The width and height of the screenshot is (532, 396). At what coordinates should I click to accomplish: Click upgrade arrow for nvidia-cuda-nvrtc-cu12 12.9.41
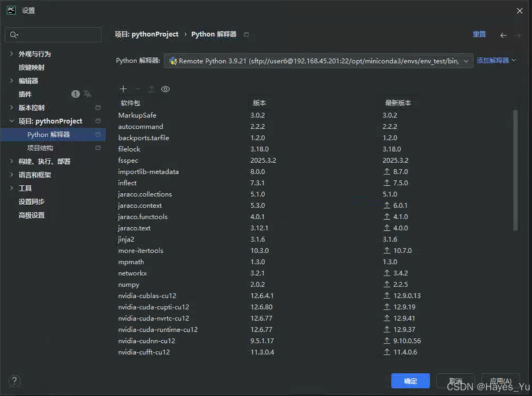(387, 318)
